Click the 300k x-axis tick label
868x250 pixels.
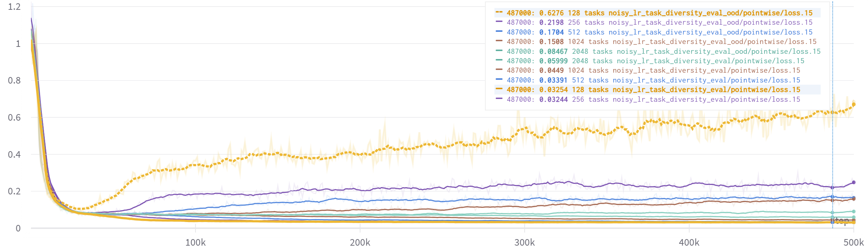pos(525,242)
